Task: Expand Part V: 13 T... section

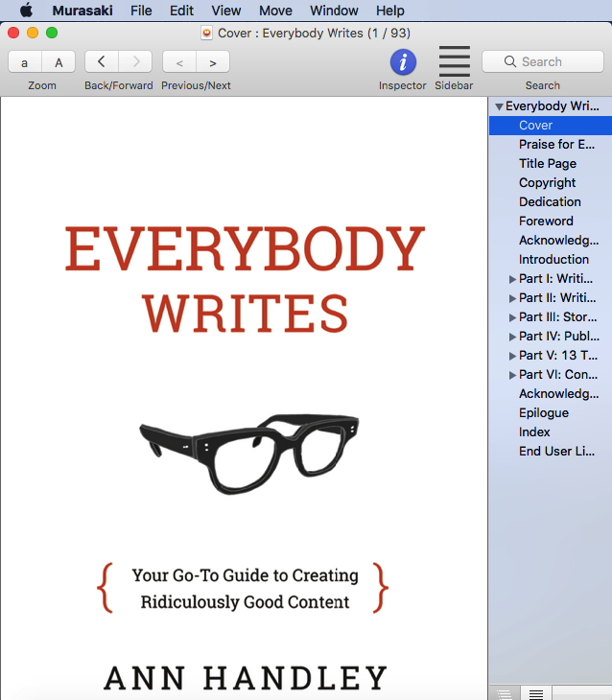Action: coord(512,357)
